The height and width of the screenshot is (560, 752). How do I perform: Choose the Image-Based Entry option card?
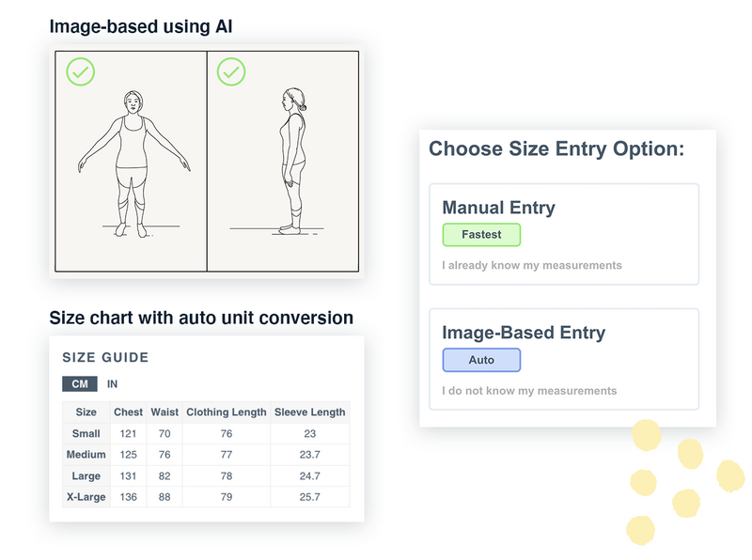pos(563,359)
